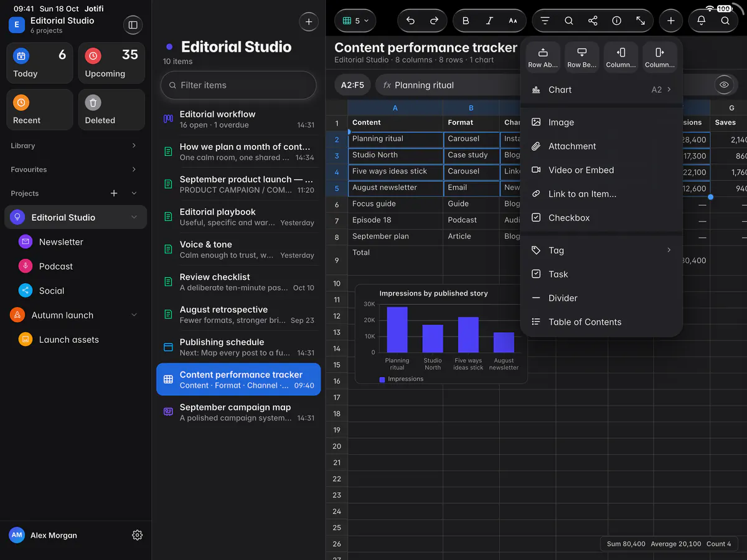Open the sheet selector dropdown showing 5

(355, 21)
